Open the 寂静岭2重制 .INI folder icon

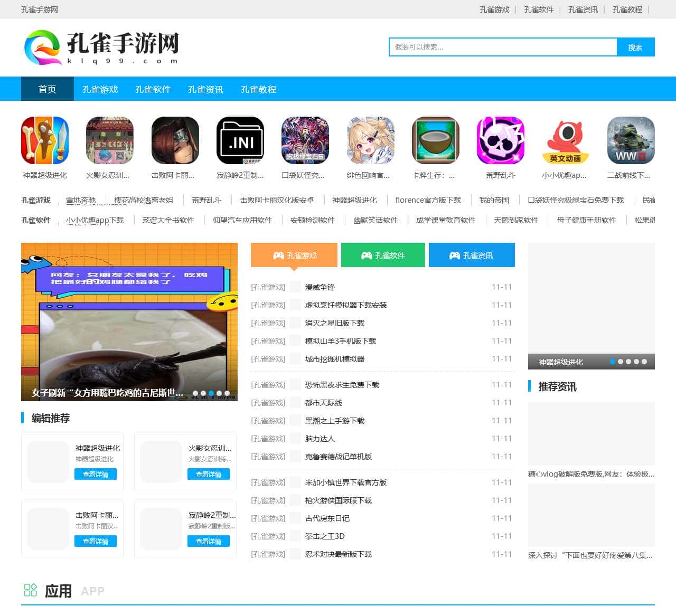point(240,140)
